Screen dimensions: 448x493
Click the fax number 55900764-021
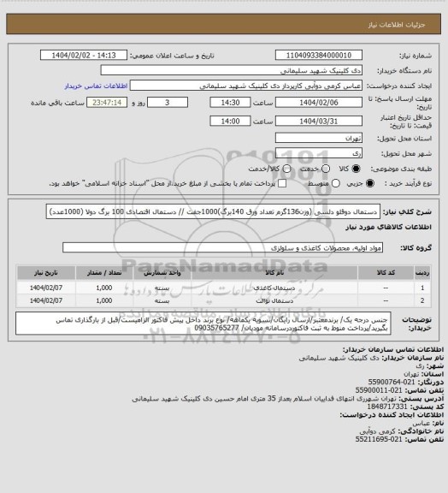pyautogui.click(x=392, y=382)
